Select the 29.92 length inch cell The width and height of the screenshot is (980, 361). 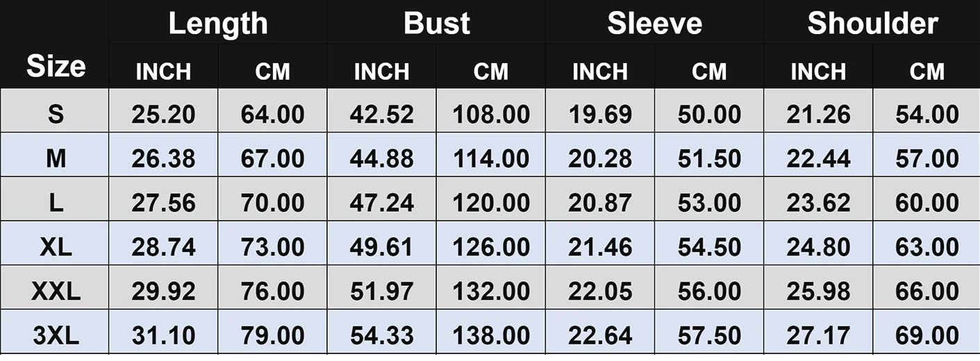(164, 292)
